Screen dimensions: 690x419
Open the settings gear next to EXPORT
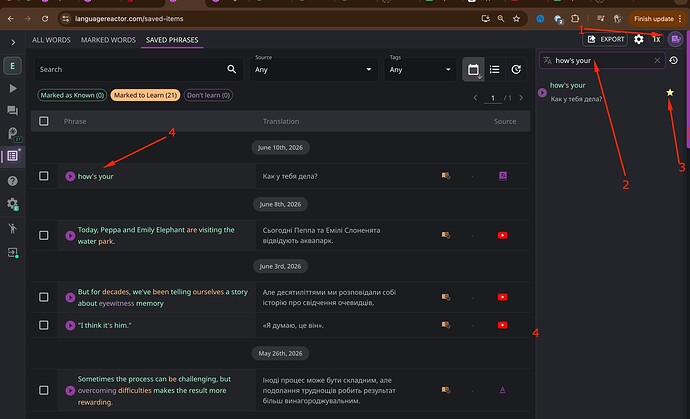(639, 39)
